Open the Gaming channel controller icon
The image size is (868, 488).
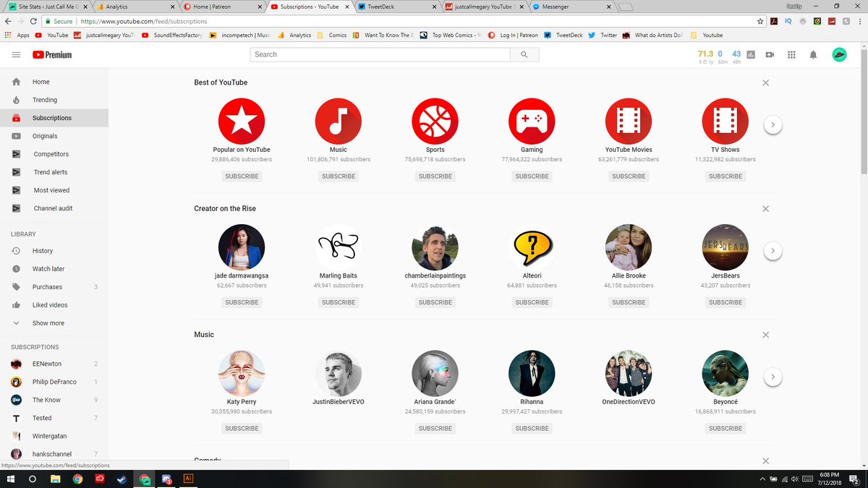pos(532,121)
